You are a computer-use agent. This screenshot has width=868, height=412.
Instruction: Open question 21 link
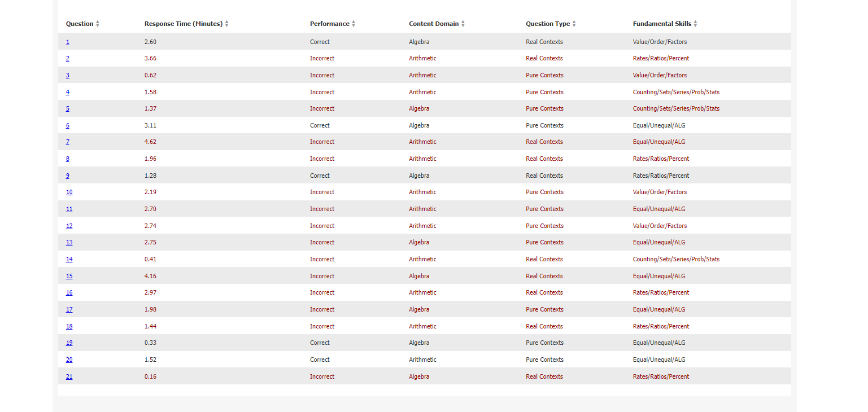click(x=69, y=376)
